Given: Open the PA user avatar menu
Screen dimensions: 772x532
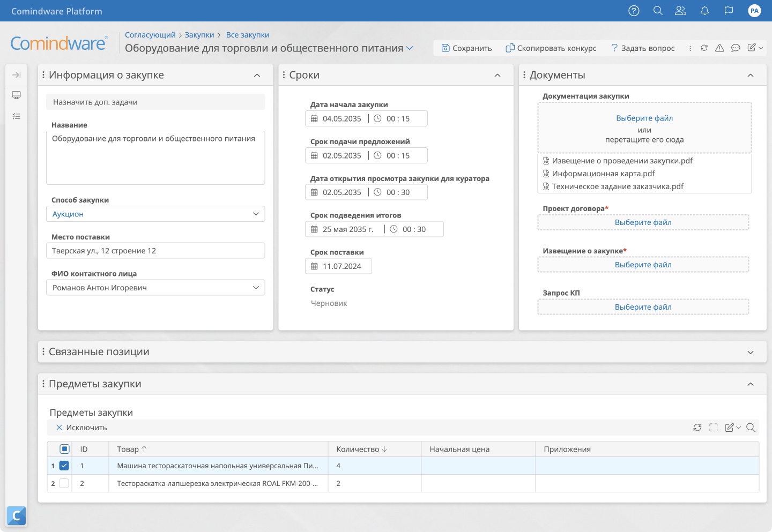Looking at the screenshot, I should (x=754, y=11).
